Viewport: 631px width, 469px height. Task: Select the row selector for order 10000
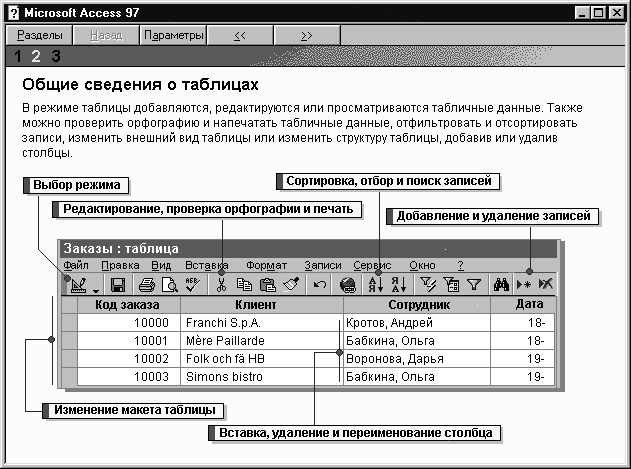[x=69, y=322]
